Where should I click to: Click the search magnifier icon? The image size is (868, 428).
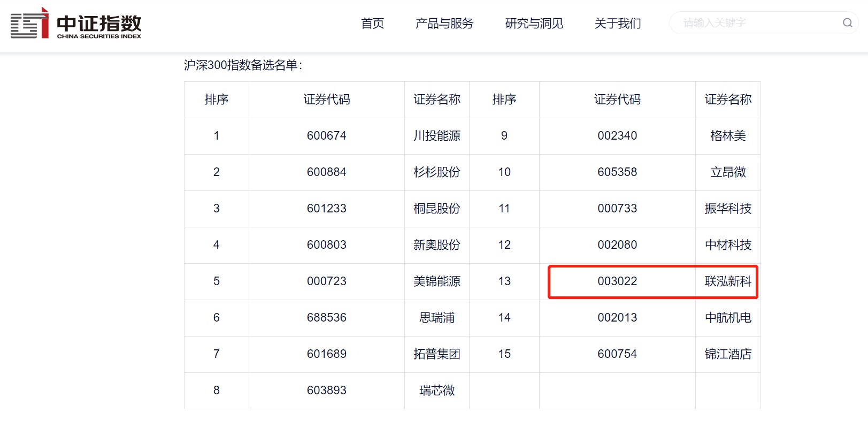click(x=847, y=23)
